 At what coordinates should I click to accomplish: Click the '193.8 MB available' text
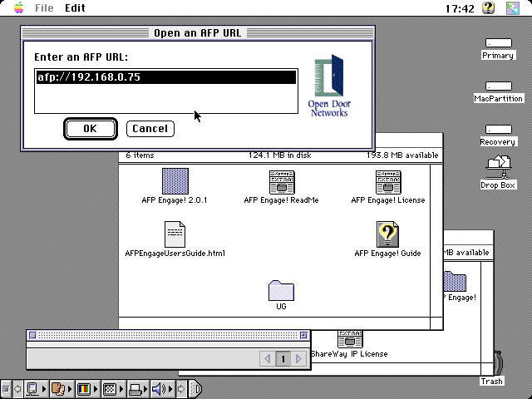tap(402, 155)
